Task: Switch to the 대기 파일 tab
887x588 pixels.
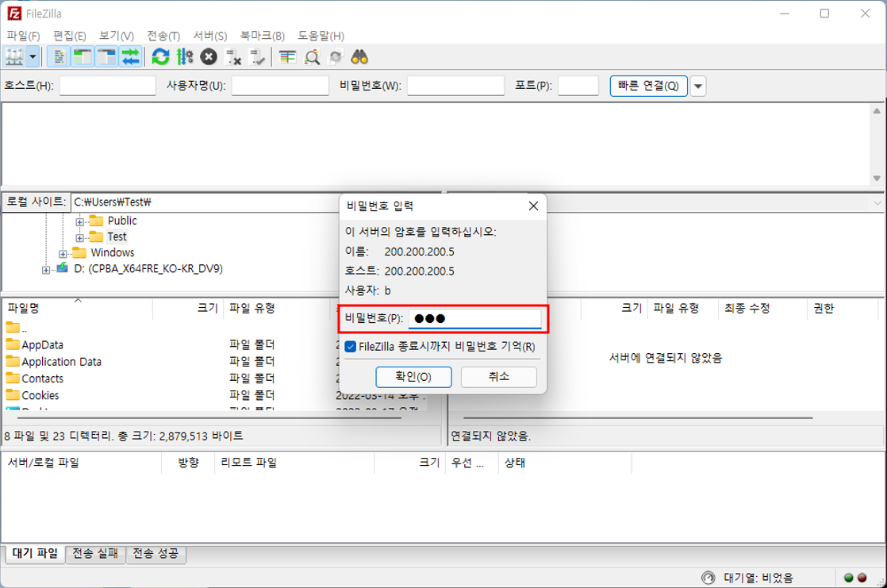Action: pos(35,553)
